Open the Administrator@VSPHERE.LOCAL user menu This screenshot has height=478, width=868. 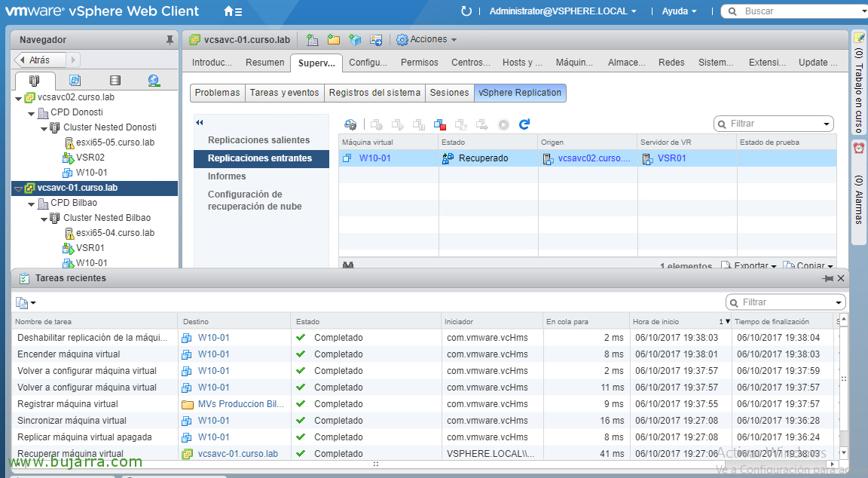(x=563, y=11)
